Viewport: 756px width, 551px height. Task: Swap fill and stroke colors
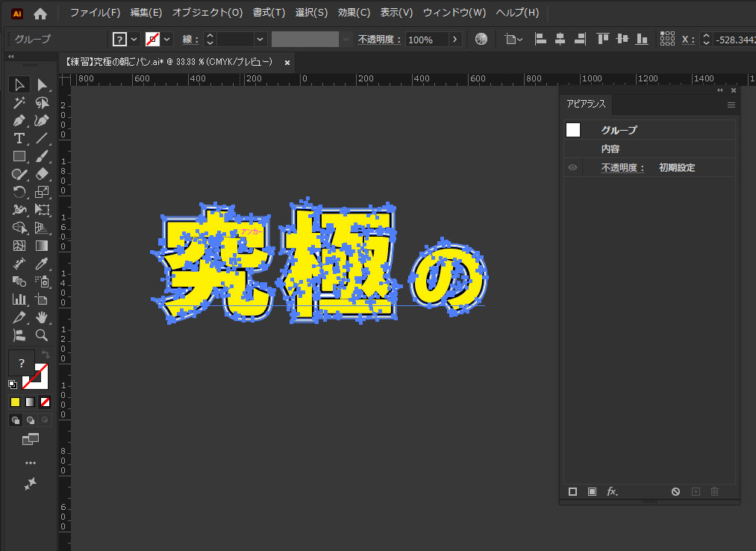click(46, 354)
